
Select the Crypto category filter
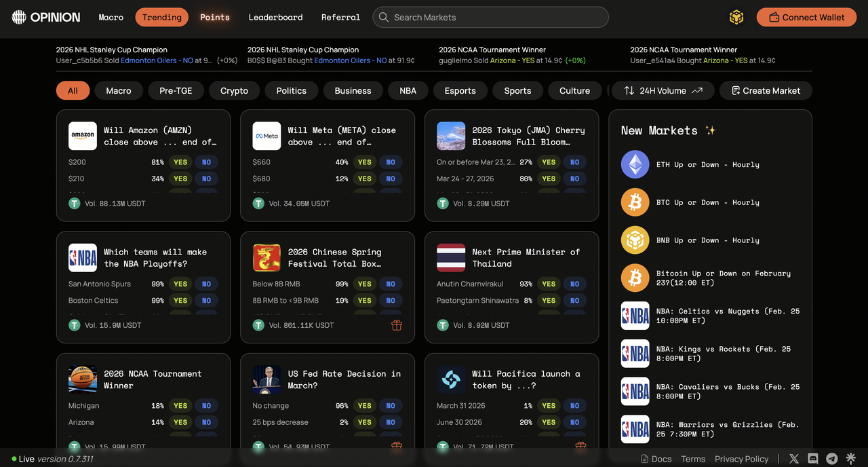coord(234,90)
